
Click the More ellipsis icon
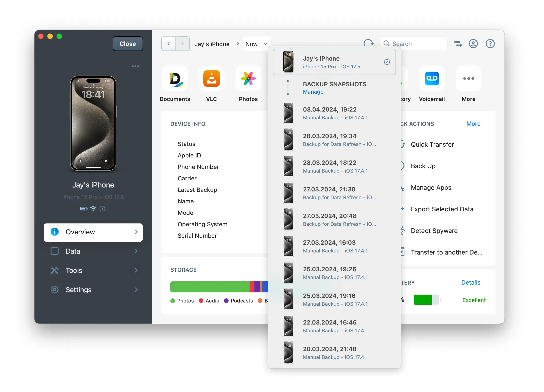pyautogui.click(x=468, y=79)
